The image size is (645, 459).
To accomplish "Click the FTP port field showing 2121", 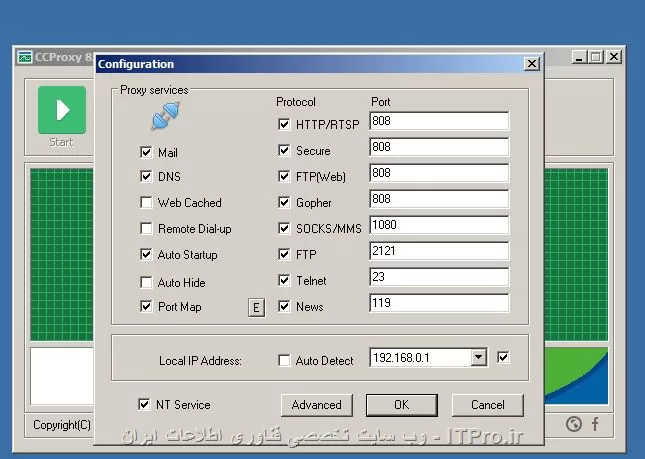I will point(439,251).
